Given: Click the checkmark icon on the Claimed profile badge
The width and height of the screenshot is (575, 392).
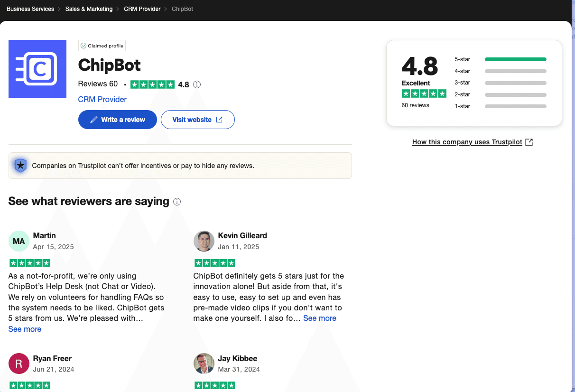Looking at the screenshot, I should [83, 46].
